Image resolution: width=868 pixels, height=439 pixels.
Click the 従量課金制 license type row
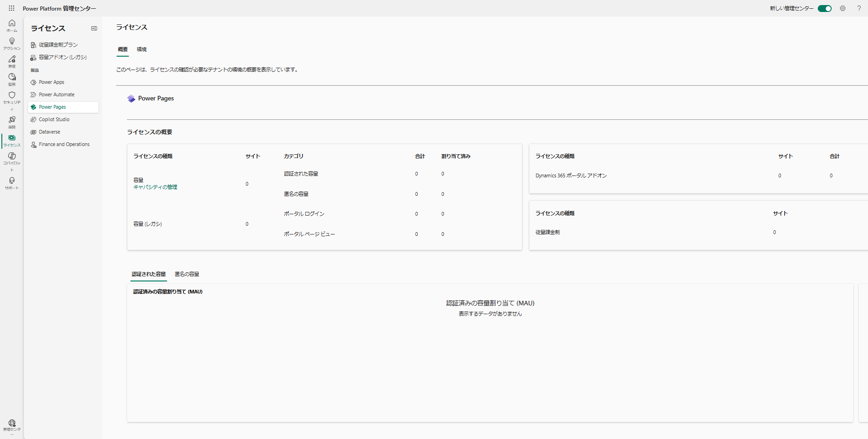(x=548, y=232)
